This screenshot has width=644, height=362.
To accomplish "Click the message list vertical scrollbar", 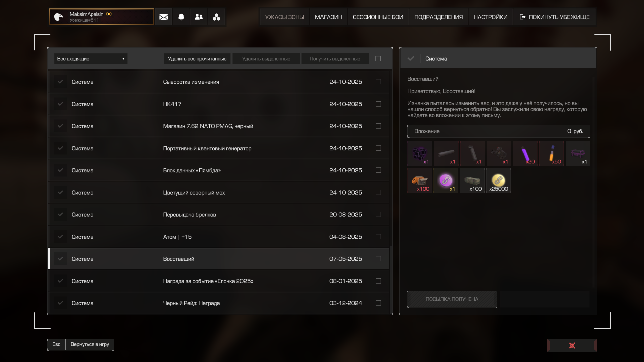I will click(x=391, y=279).
